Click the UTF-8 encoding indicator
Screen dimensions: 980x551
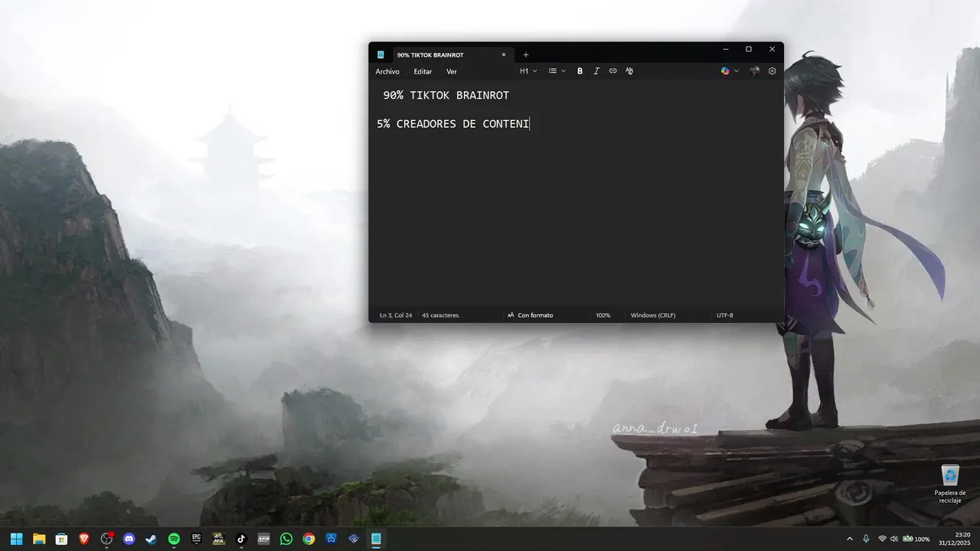pos(724,315)
